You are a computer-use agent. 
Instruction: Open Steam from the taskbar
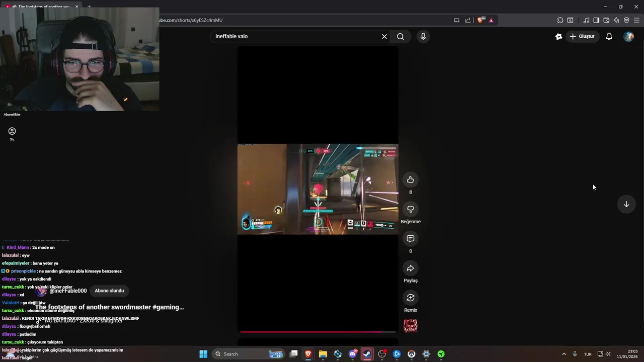point(367,354)
